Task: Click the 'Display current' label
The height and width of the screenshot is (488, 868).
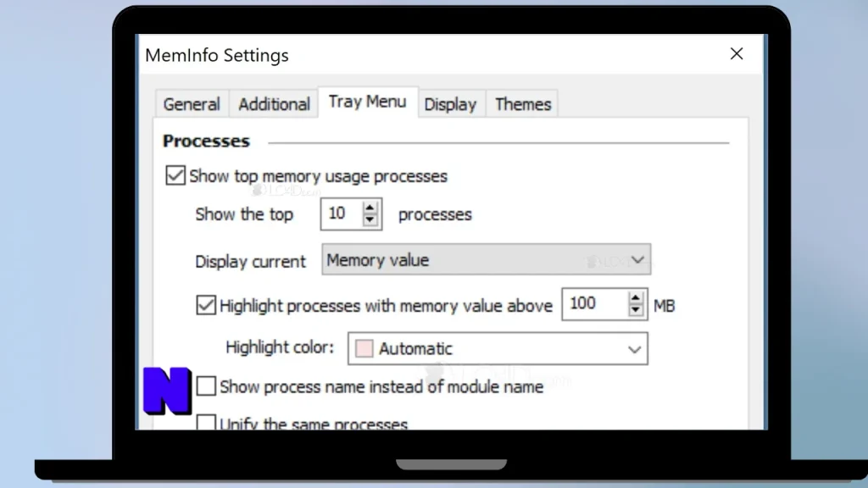Action: [250, 261]
